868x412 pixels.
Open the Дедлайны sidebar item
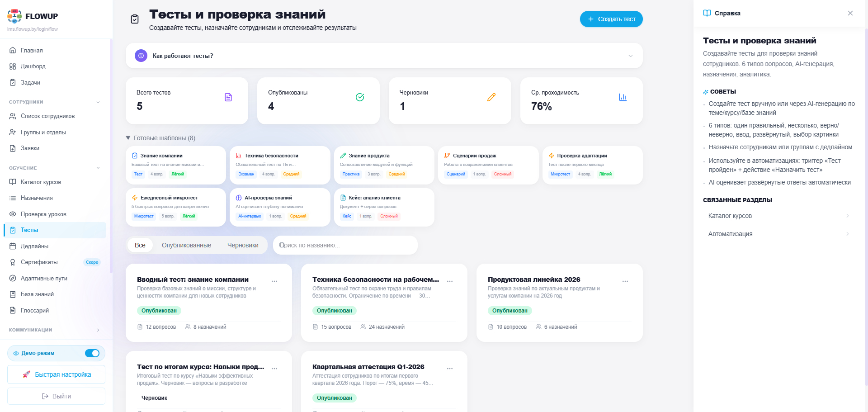pyautogui.click(x=55, y=246)
